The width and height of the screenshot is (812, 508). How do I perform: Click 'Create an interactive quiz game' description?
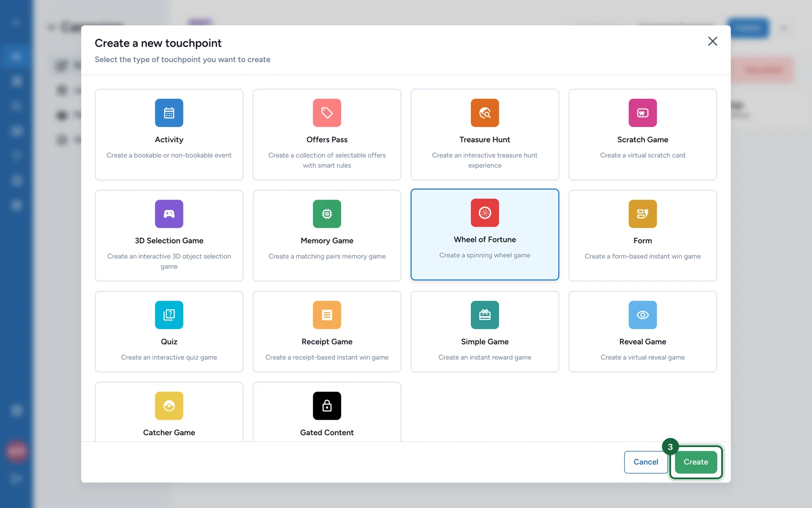[x=169, y=358]
